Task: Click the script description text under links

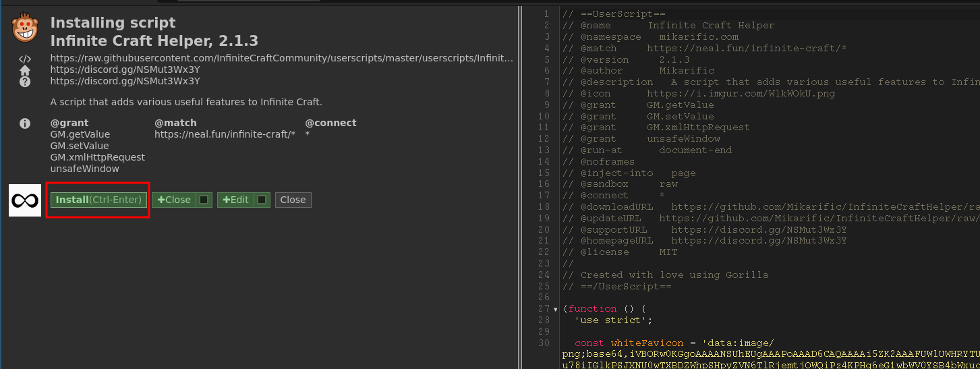Action: [x=186, y=103]
